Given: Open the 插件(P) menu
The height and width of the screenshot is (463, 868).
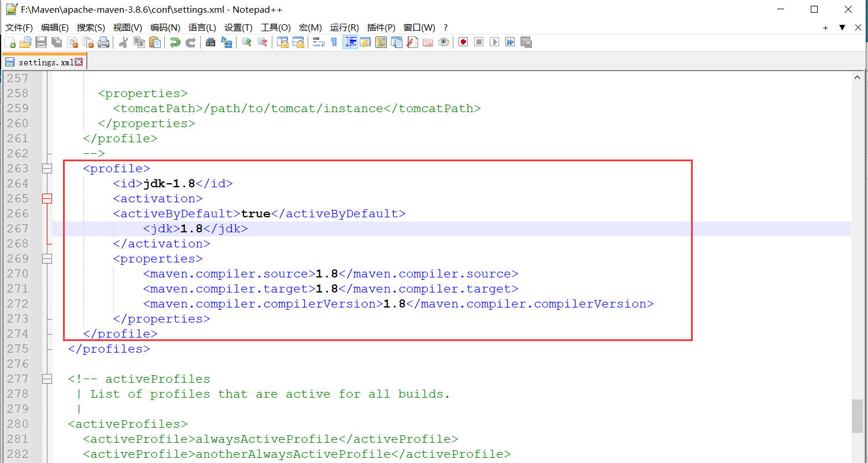Looking at the screenshot, I should click(x=381, y=28).
